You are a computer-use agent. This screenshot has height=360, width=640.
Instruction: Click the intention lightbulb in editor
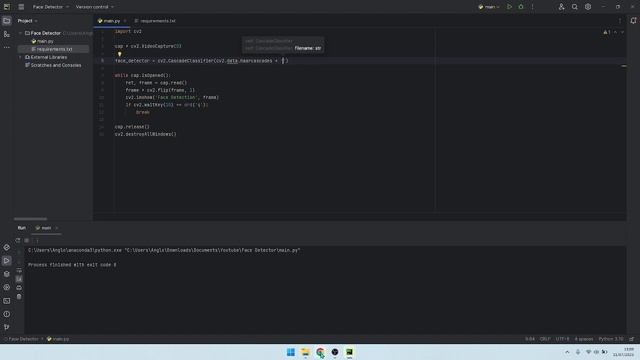tap(120, 54)
